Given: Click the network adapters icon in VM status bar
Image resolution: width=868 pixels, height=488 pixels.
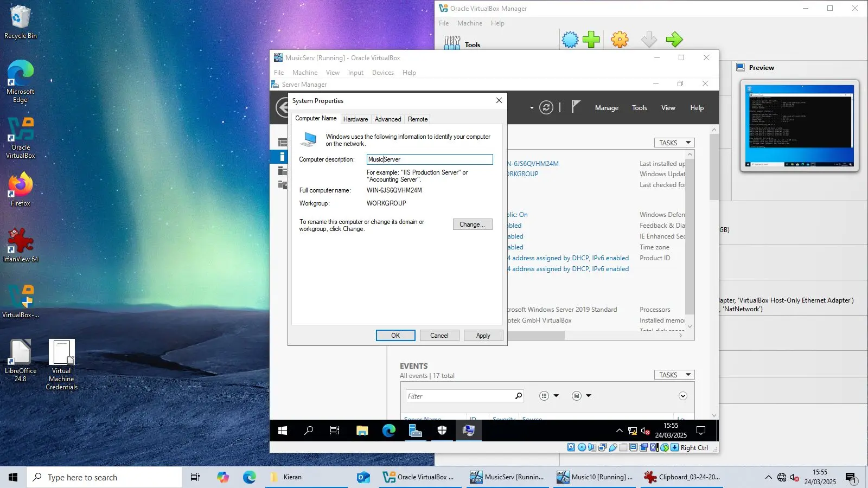Looking at the screenshot, I should (602, 447).
